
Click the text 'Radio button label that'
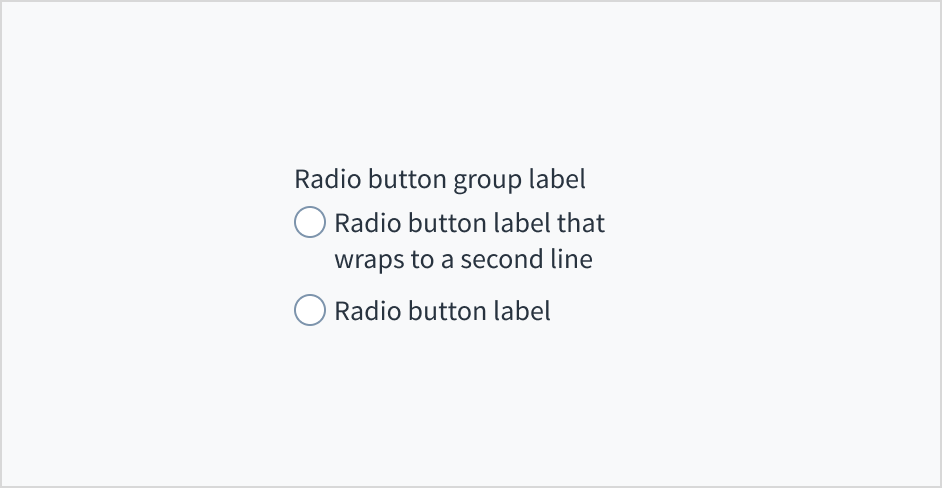pyautogui.click(x=469, y=222)
